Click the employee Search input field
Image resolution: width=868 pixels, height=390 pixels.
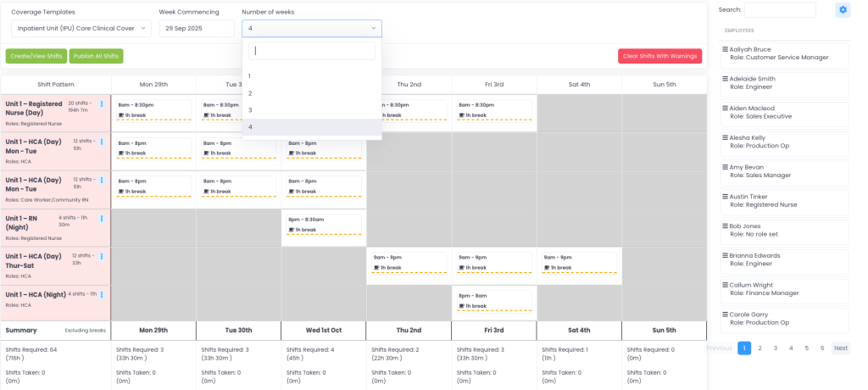click(779, 10)
